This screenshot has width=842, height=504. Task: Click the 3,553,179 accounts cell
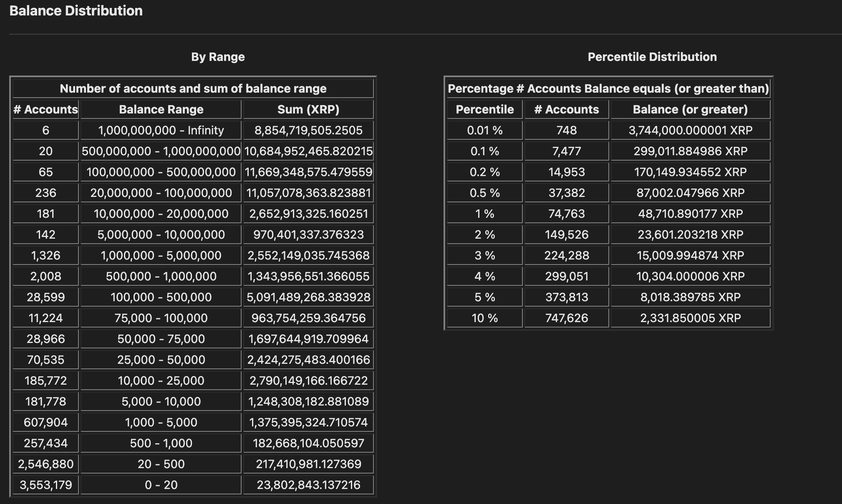pos(45,485)
